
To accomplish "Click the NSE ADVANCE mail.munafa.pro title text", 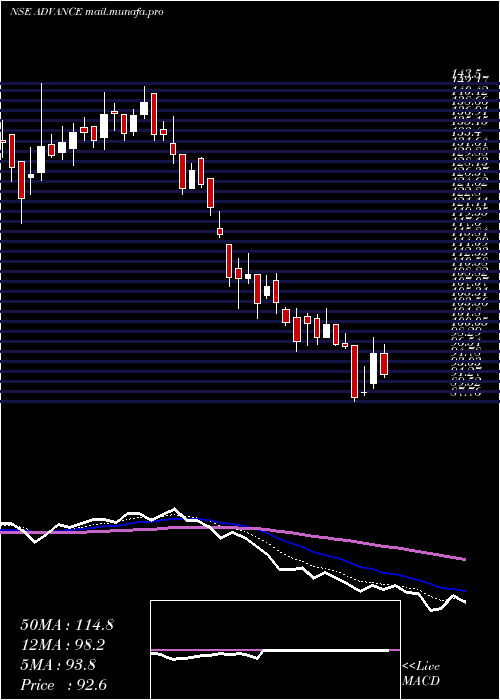I will tap(87, 12).
